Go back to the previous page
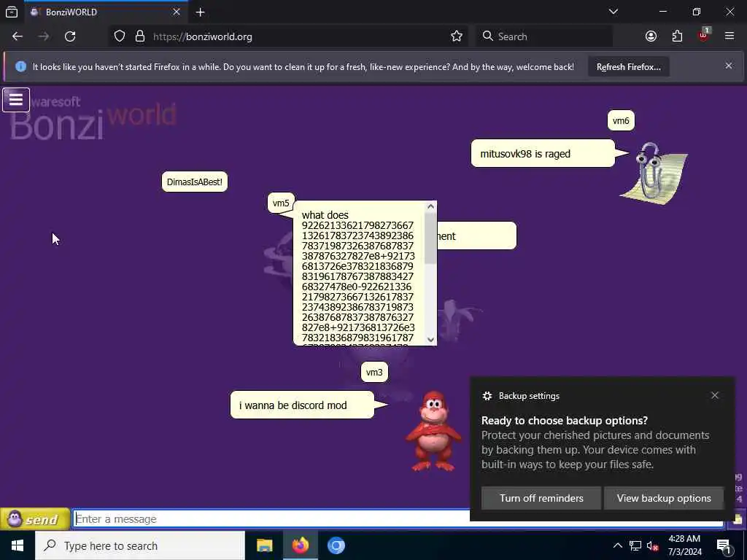747x560 pixels. point(18,36)
